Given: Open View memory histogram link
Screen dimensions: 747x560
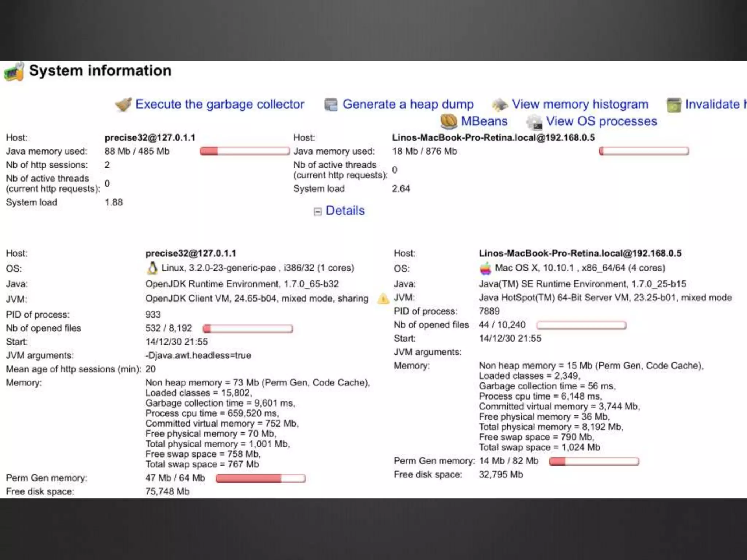Looking at the screenshot, I should click(x=580, y=104).
